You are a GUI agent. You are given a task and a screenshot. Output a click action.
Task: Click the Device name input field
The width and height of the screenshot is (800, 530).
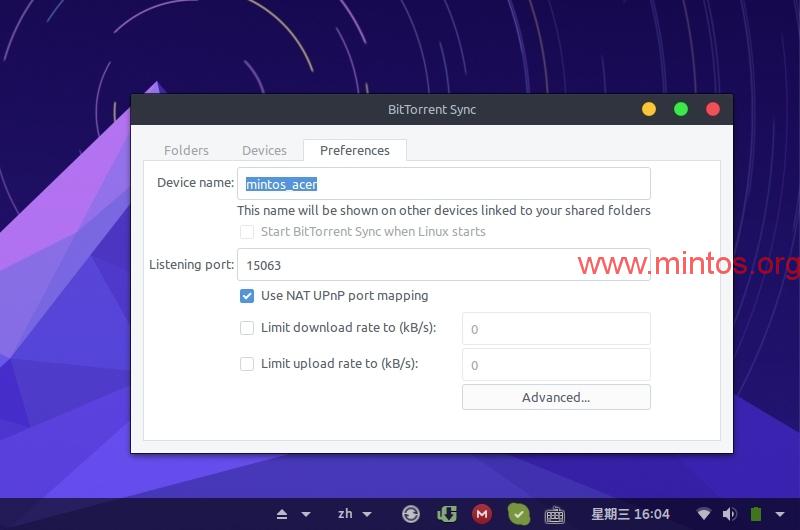(x=444, y=184)
